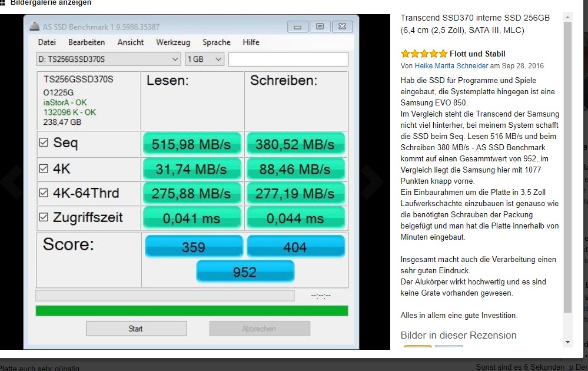Click the Seq read value 515,98 MB/s
588x371 pixels.
pyautogui.click(x=191, y=144)
